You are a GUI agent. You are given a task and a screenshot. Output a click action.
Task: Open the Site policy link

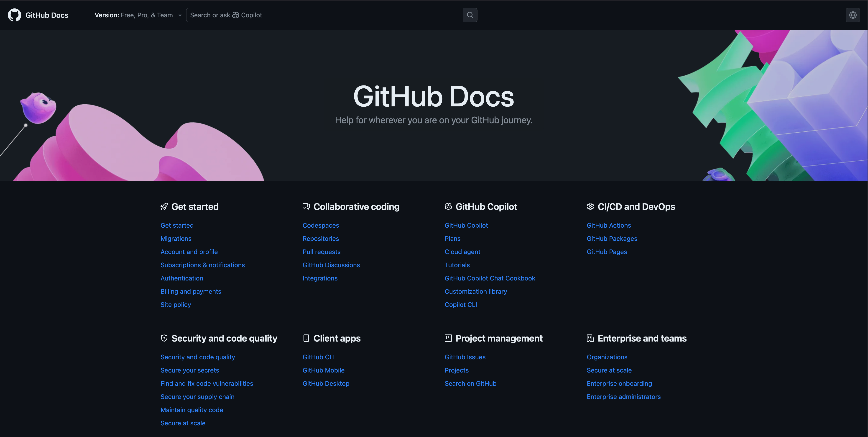pyautogui.click(x=176, y=304)
